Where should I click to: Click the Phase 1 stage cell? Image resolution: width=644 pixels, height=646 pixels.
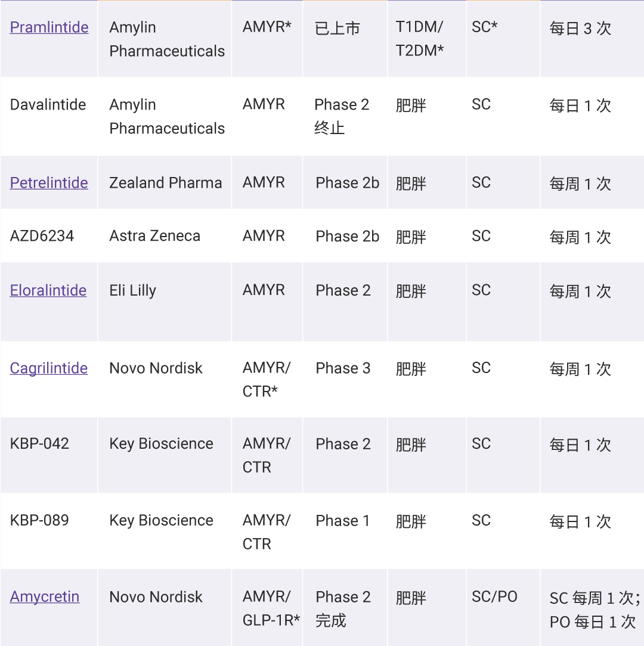pos(343,521)
